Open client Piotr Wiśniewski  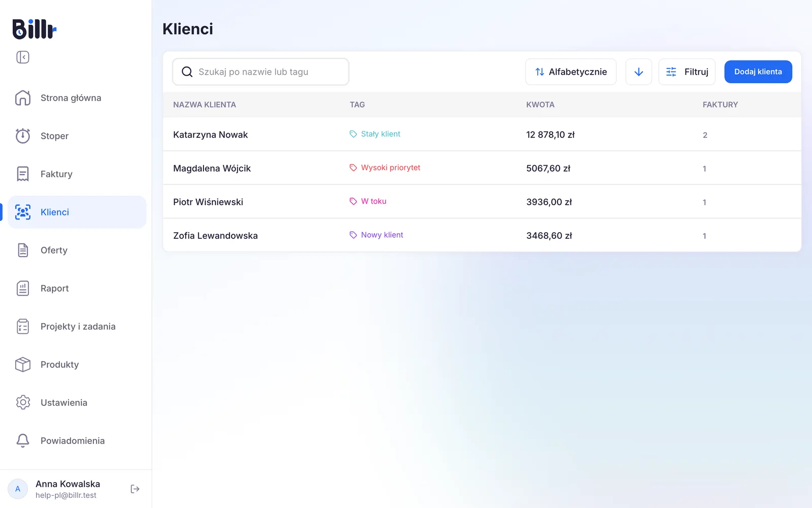pyautogui.click(x=208, y=202)
